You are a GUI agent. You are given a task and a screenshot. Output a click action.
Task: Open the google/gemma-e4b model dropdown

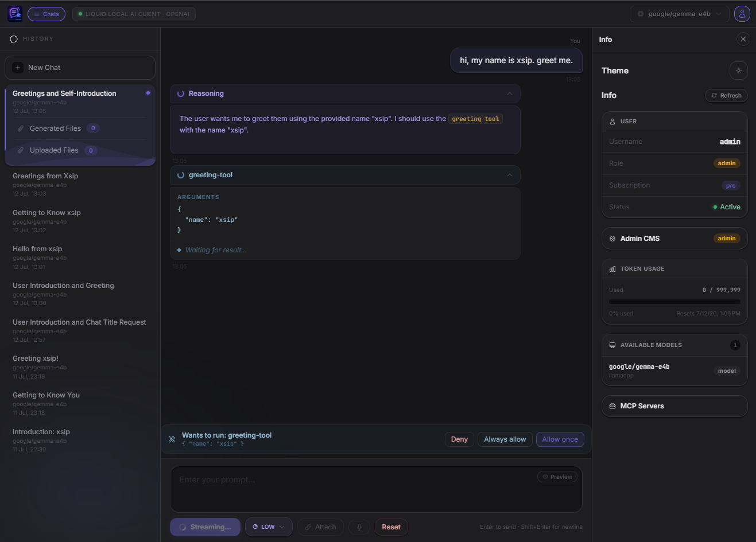[680, 14]
